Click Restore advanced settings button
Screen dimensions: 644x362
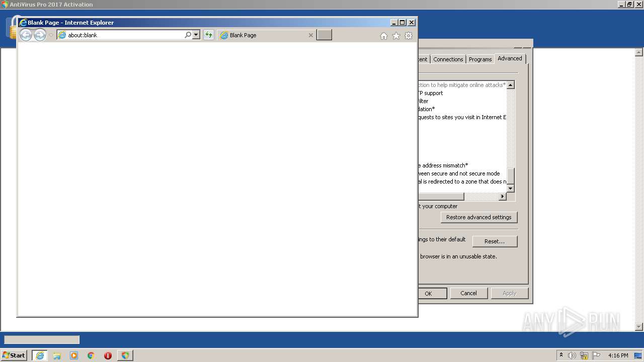[478, 217]
